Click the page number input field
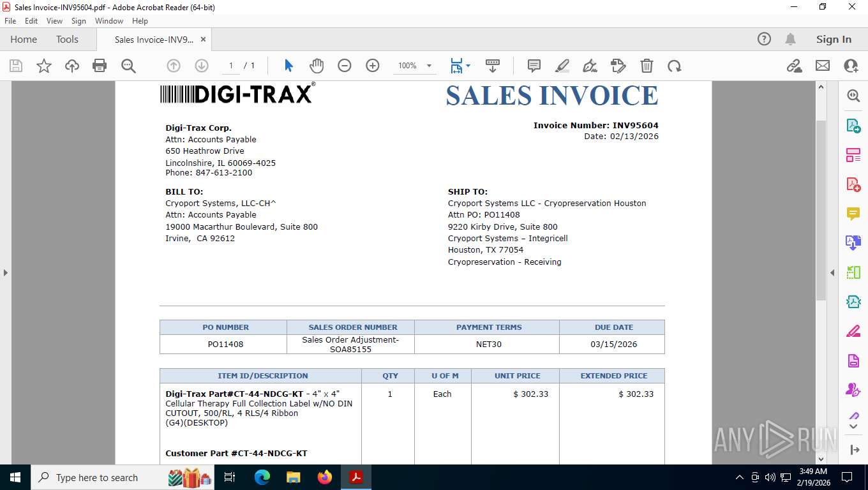 point(230,66)
